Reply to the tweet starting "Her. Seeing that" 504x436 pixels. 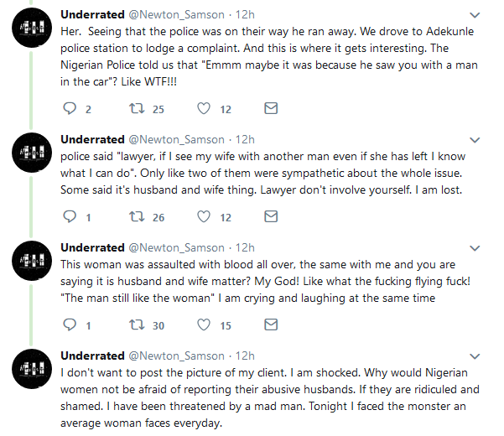click(70, 108)
